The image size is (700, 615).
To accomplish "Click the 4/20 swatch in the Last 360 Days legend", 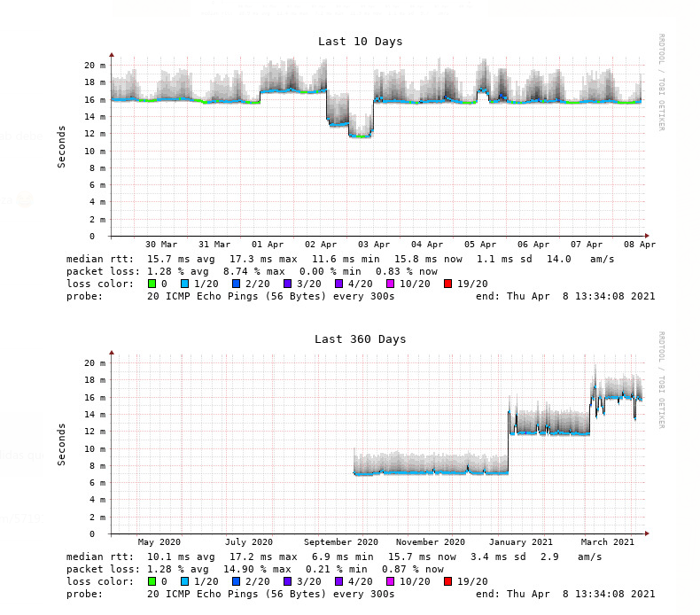I will coord(339,581).
